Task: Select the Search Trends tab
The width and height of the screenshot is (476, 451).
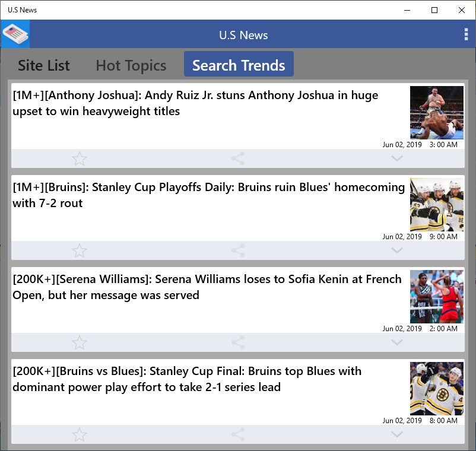Action: (239, 64)
